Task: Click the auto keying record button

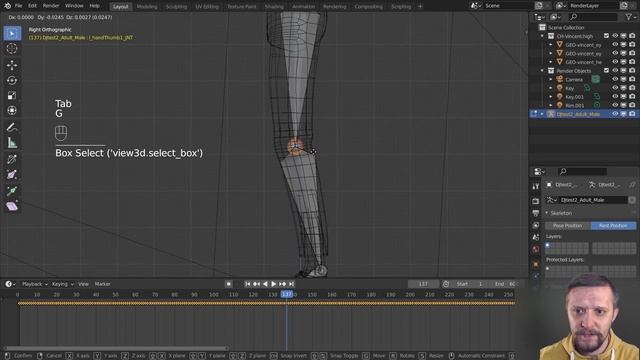Action: coord(229,284)
